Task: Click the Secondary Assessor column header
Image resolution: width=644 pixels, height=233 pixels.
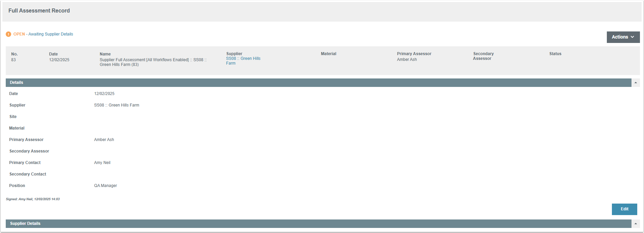Action: [x=483, y=56]
